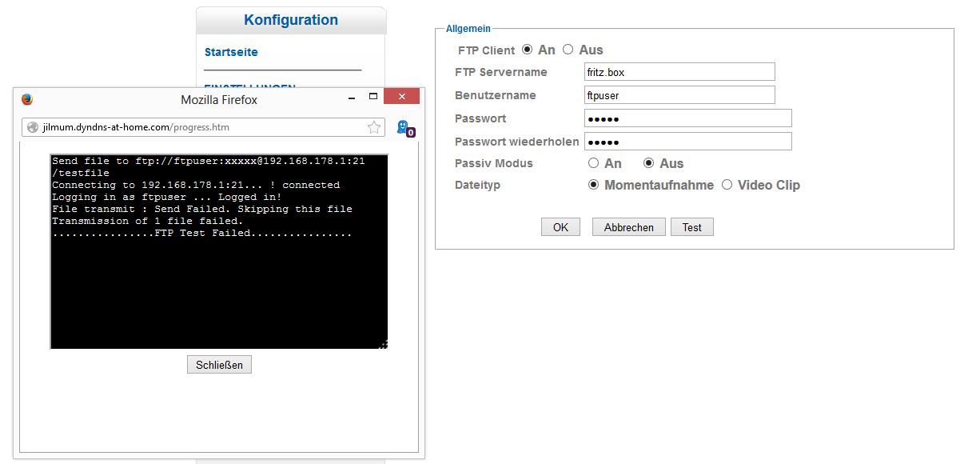Click the Abbrechen button
This screenshot has height=464, width=980.
click(x=628, y=227)
